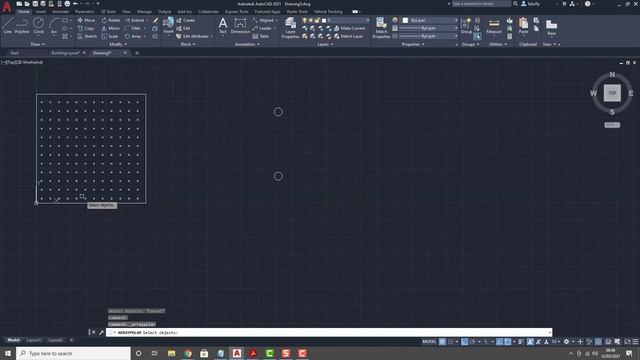This screenshot has height=360, width=640.
Task: Click the Rotate tool
Action: (x=111, y=20)
